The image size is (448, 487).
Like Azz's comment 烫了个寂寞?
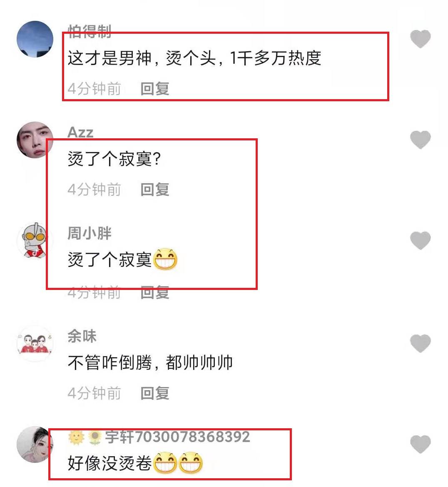(x=420, y=140)
